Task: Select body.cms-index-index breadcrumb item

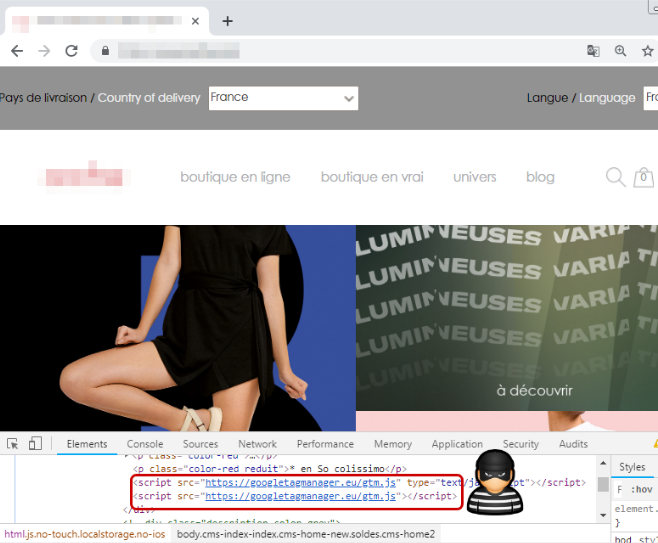Action: [306, 534]
